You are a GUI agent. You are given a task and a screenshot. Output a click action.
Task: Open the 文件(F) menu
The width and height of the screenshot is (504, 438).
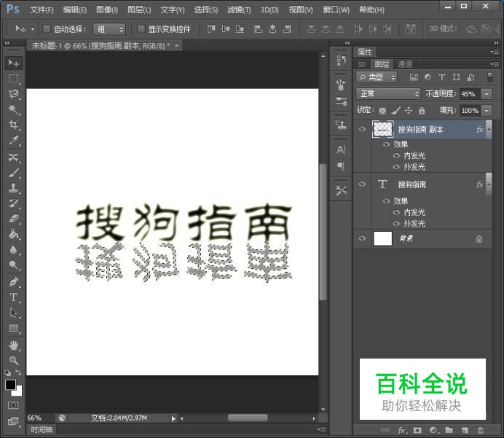coord(42,9)
